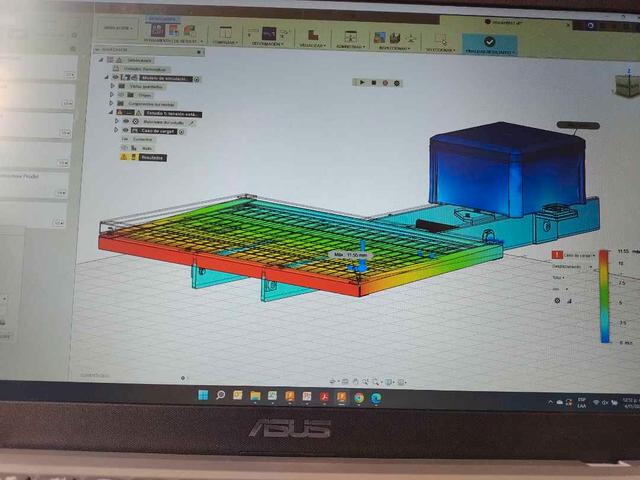The width and height of the screenshot is (640, 480).
Task: Open the DEFORMACIÓN dropdown menu
Action: [267, 43]
